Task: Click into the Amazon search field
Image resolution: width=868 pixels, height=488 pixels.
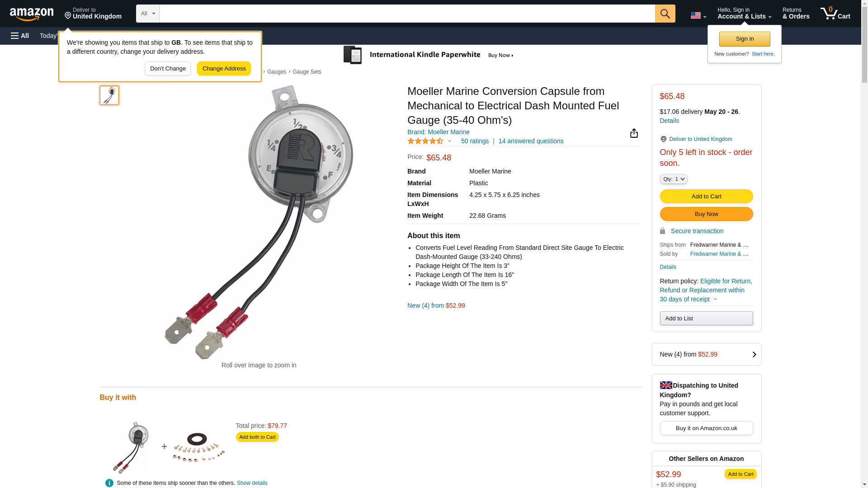Action: (x=407, y=14)
